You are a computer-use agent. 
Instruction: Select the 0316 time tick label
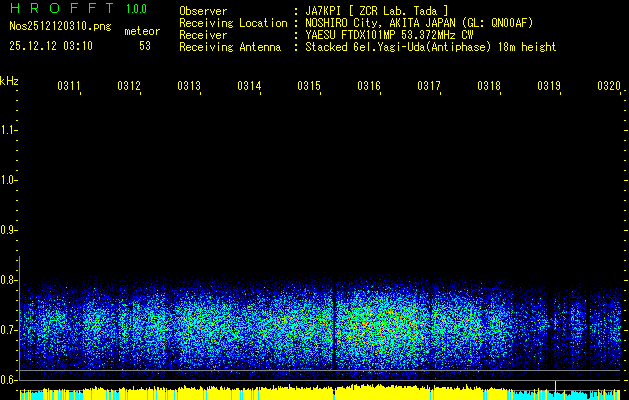coord(369,86)
